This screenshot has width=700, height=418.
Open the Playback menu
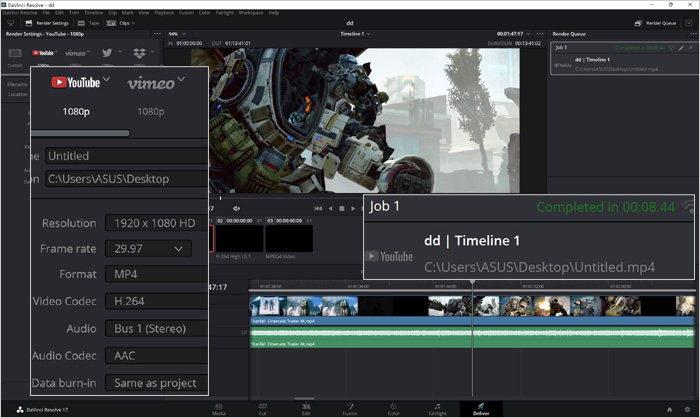tap(164, 13)
